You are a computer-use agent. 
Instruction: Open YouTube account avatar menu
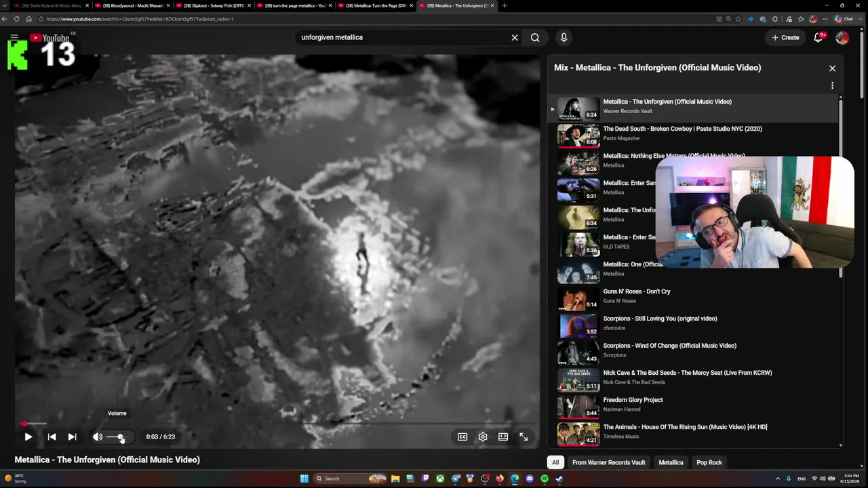click(x=842, y=37)
